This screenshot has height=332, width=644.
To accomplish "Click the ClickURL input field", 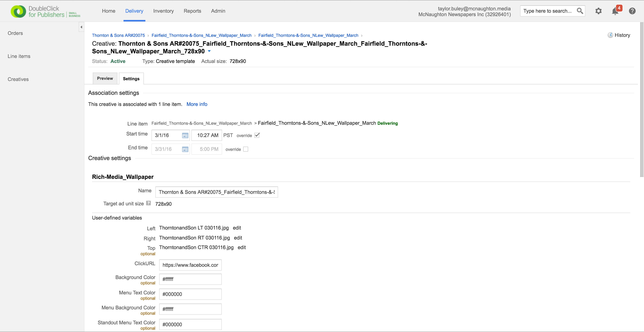I will [x=190, y=265].
